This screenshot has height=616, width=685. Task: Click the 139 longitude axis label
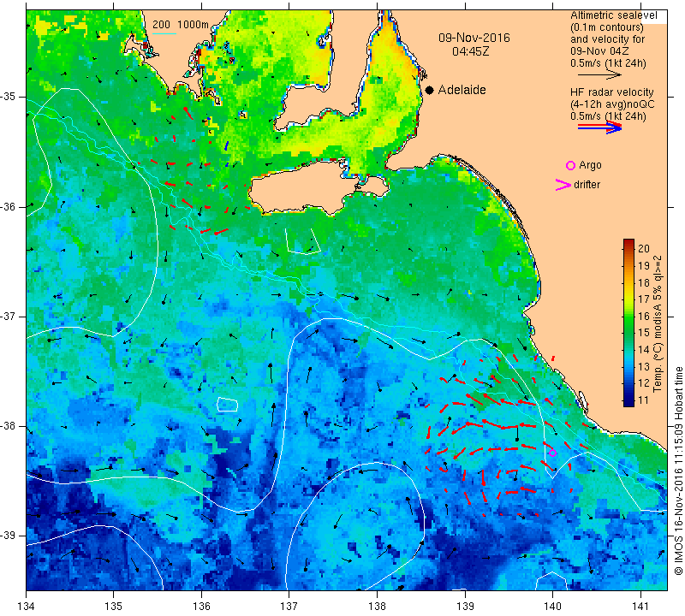coord(465,607)
